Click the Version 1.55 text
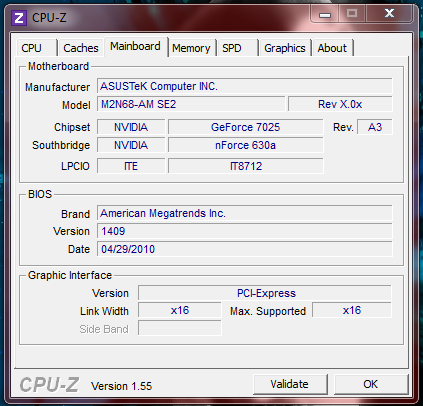 tap(121, 386)
